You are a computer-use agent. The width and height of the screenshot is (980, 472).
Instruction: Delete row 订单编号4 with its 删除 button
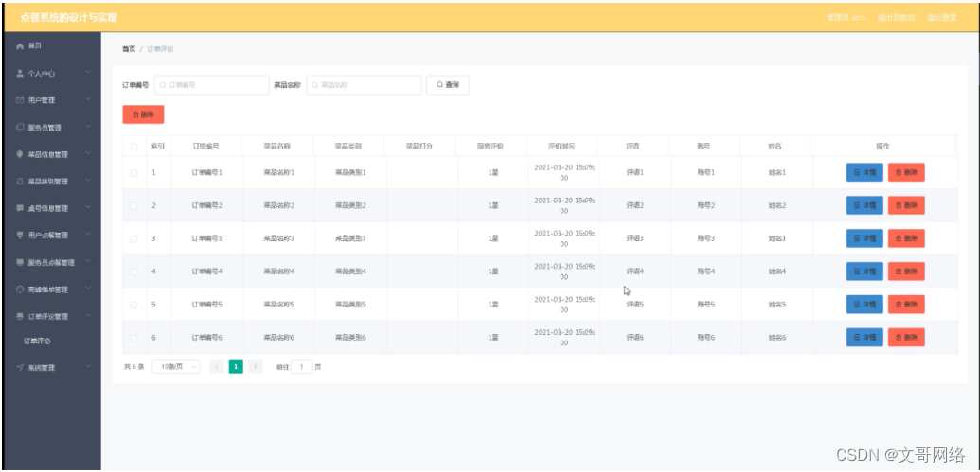click(906, 271)
